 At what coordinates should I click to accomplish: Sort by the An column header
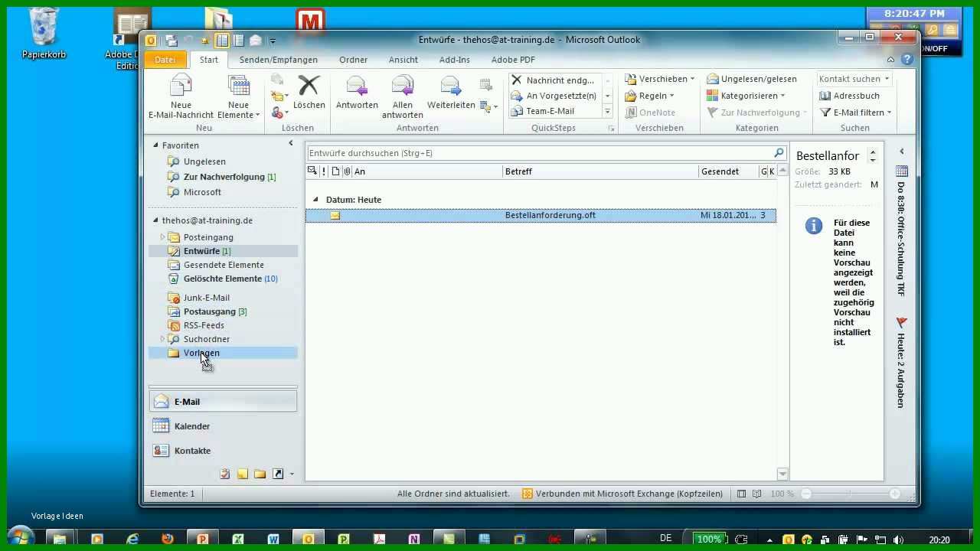pos(426,171)
